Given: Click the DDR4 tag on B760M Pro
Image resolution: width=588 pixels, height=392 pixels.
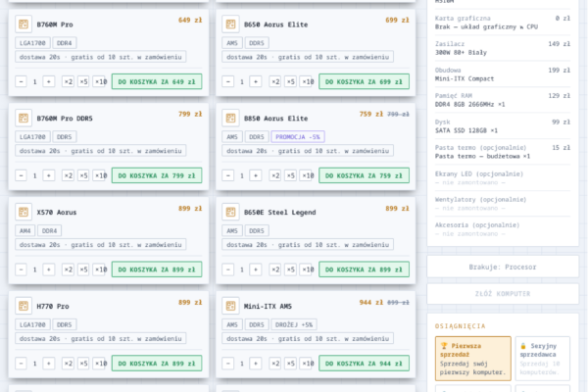Looking at the screenshot, I should coord(64,43).
